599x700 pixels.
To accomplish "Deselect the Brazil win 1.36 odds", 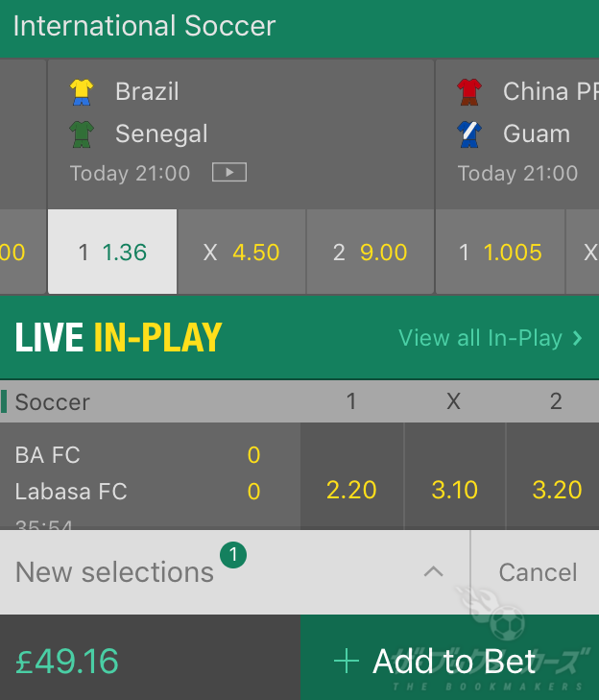I will tap(112, 252).
